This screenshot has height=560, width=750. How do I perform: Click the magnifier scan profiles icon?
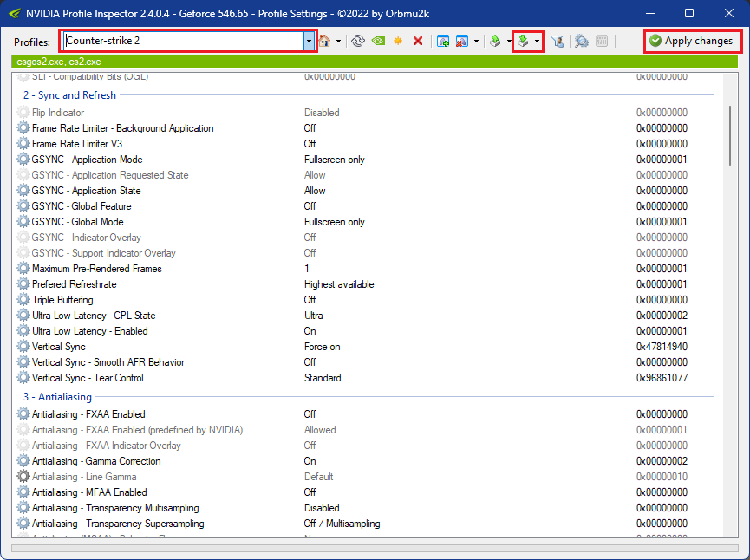(x=582, y=41)
